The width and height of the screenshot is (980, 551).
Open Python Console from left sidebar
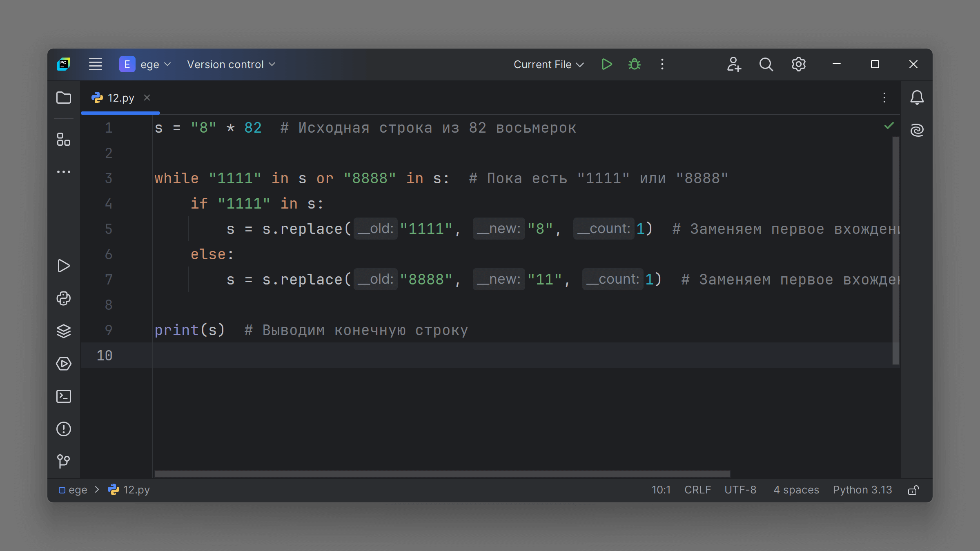(64, 298)
